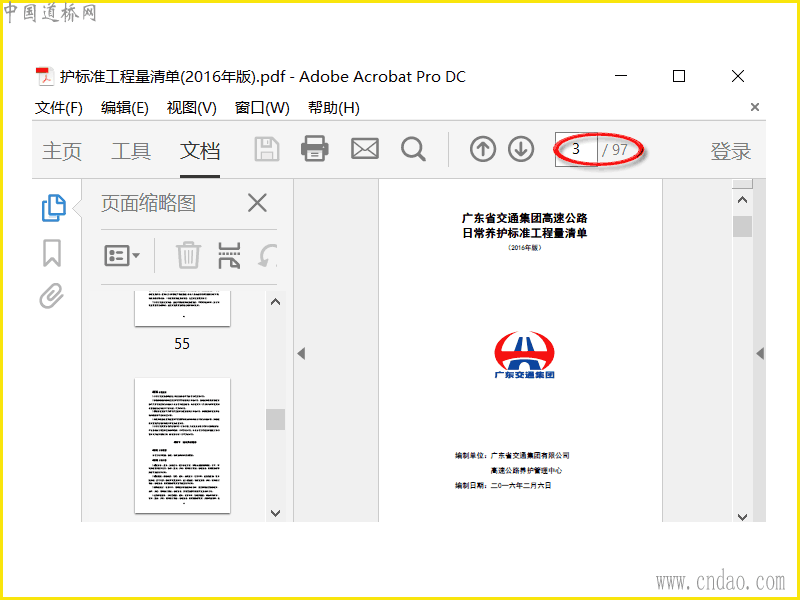Click 登录 to sign in
Screen dimensions: 800x600
731,151
